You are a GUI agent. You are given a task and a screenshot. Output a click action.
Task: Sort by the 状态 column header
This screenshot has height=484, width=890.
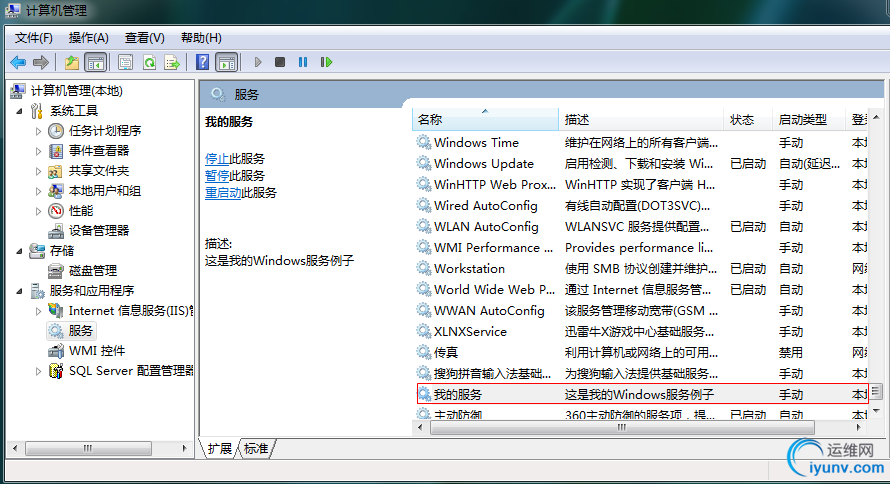748,120
